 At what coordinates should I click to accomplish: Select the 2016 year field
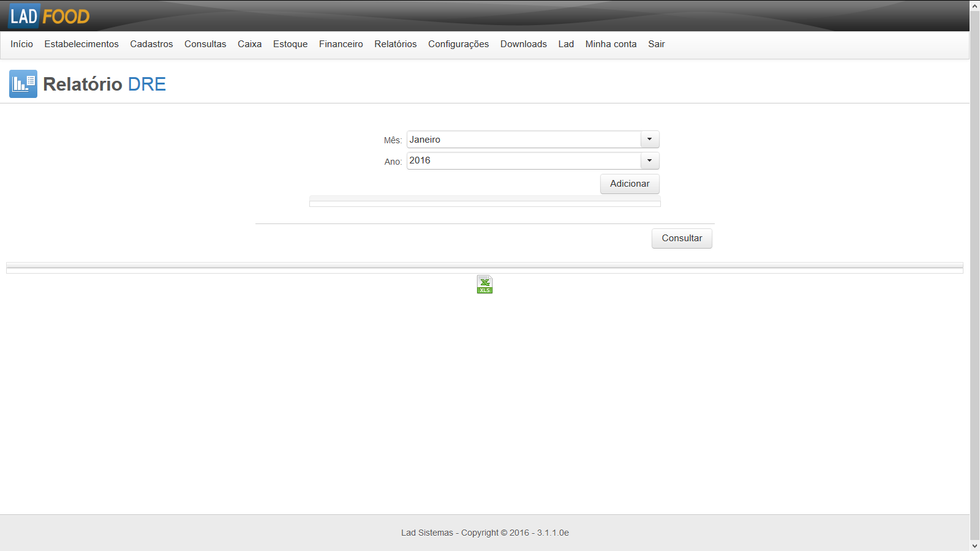coord(524,161)
